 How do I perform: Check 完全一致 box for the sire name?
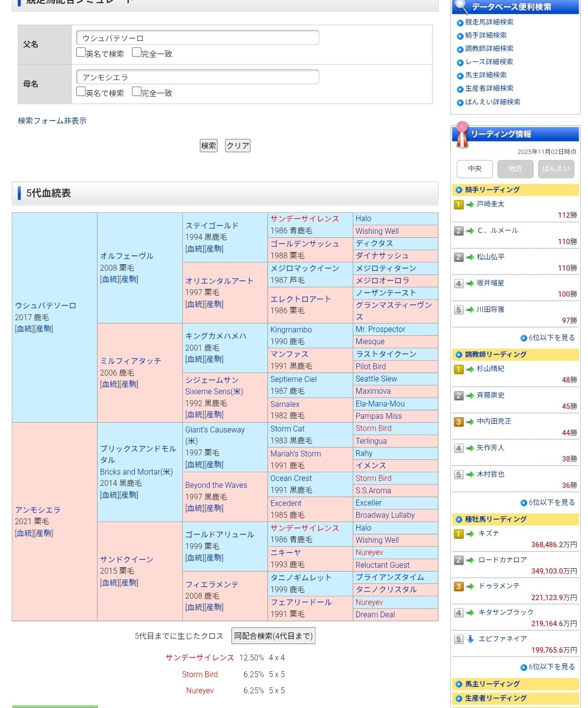click(x=137, y=52)
